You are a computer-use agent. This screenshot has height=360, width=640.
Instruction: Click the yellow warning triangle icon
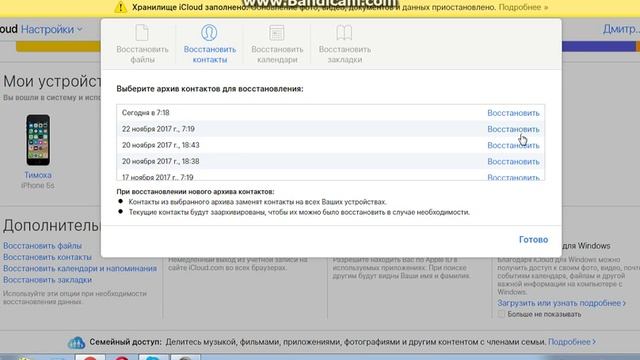pyautogui.click(x=120, y=7)
